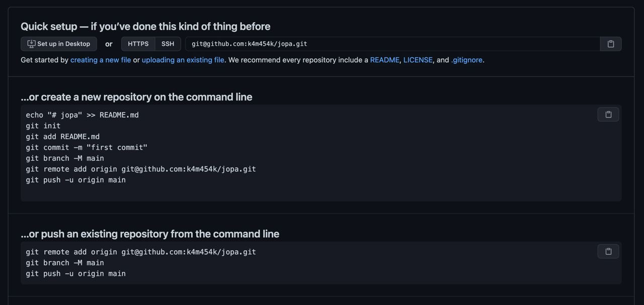
Task: Click git remote add origin in push-existing block
Action: [x=141, y=252]
